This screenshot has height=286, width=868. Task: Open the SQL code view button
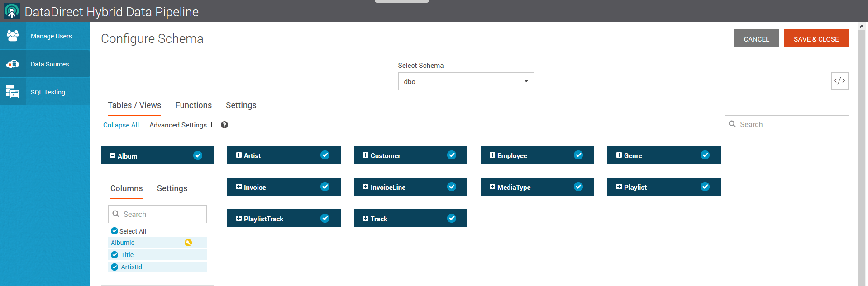(x=839, y=81)
